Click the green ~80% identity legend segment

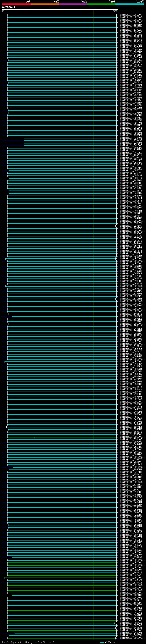(x=101, y=4)
